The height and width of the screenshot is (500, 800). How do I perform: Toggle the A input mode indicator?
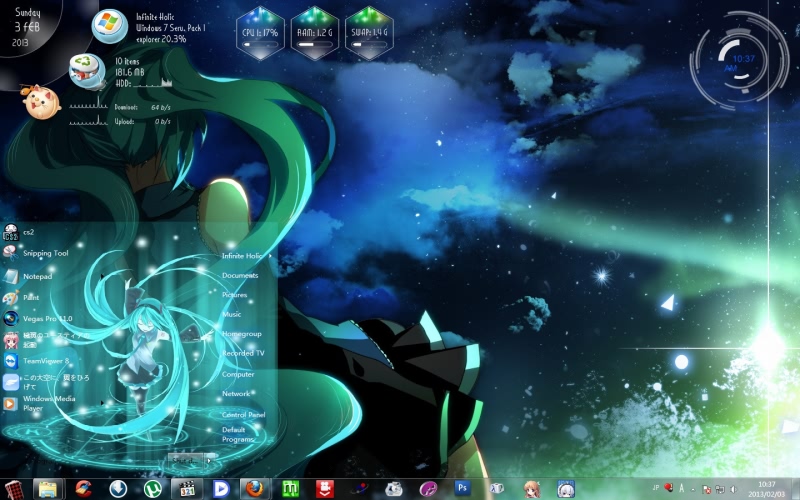pyautogui.click(x=681, y=488)
